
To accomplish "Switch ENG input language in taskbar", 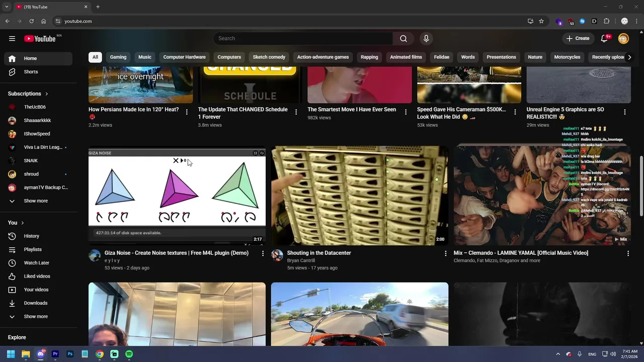I will pos(592,354).
